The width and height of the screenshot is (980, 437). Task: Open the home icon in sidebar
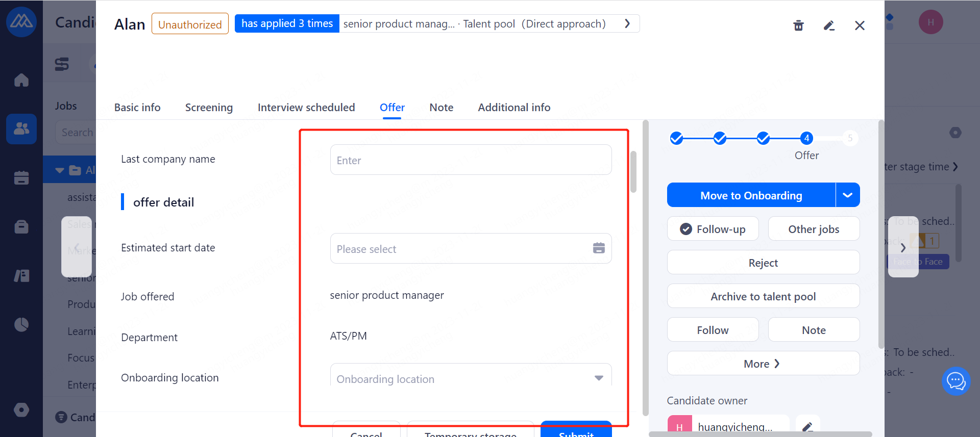click(21, 80)
